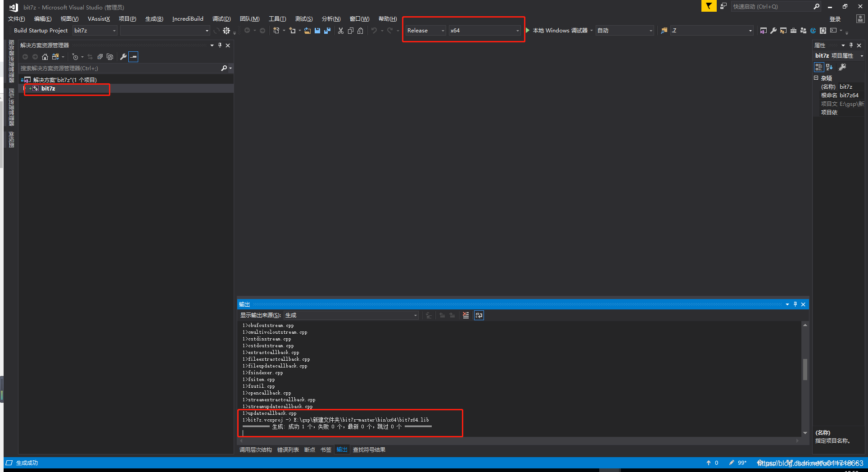Switch to the 调用层次结构 tab
Image resolution: width=868 pixels, height=472 pixels.
[x=256, y=450]
